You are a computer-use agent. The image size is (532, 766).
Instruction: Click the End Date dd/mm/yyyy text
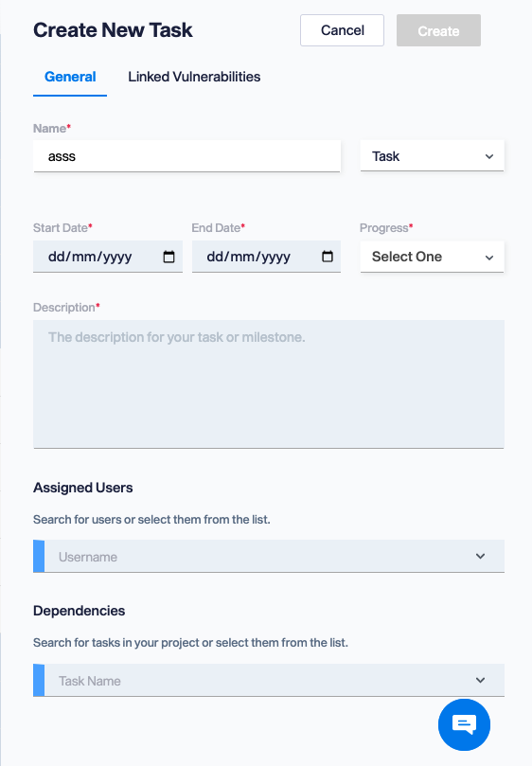[249, 257]
